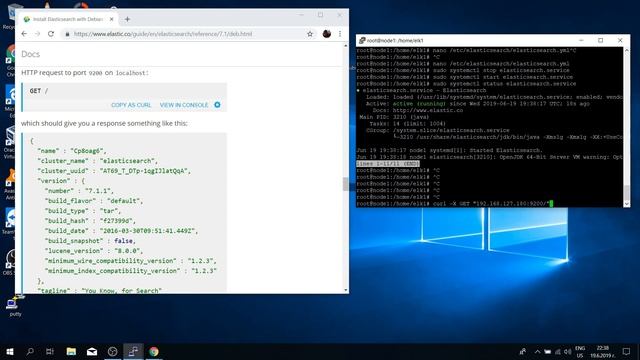This screenshot has width=640, height=360.
Task: Open network status tray icon
Action: click(x=558, y=351)
